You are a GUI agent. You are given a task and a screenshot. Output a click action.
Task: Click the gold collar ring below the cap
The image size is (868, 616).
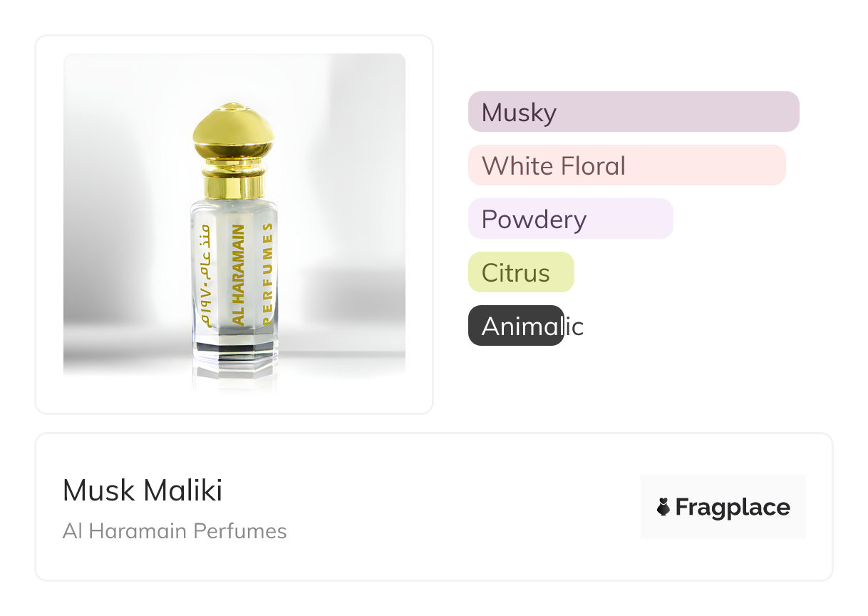point(233,185)
